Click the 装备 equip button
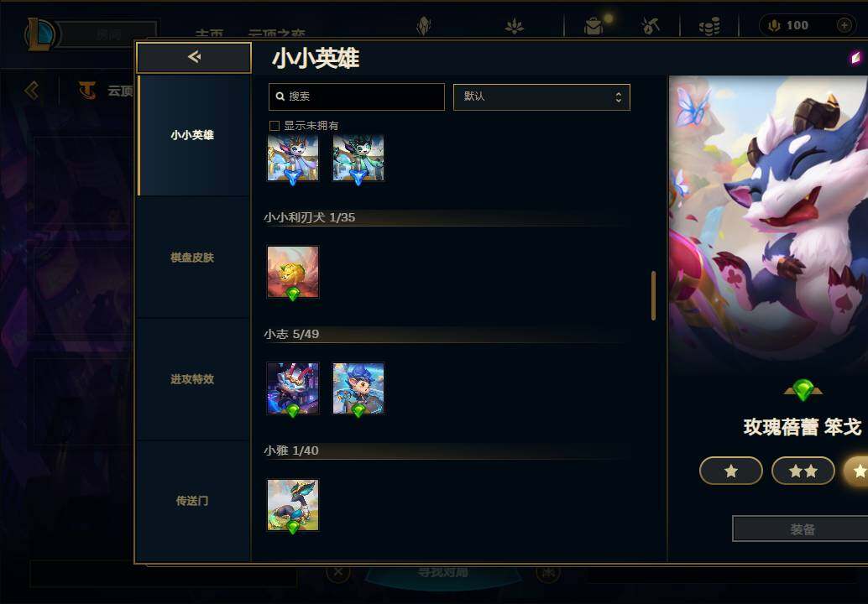Screen dimensions: 868x604 (802, 529)
